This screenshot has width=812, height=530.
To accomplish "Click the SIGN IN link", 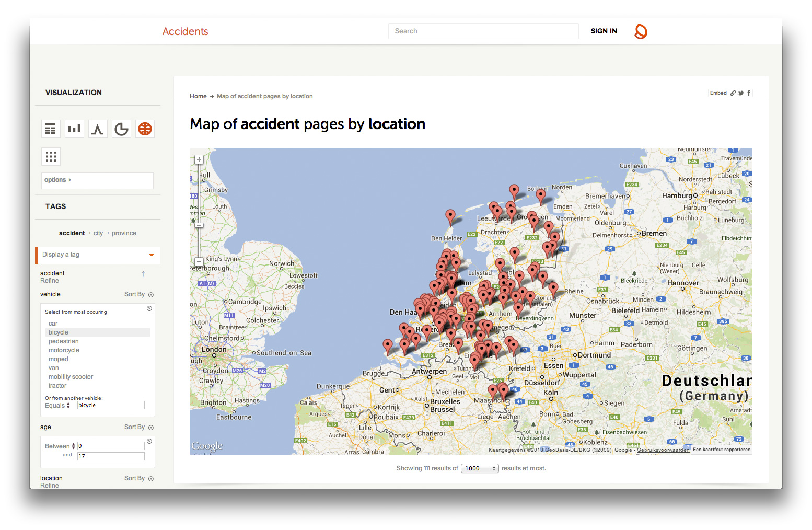I will click(x=604, y=31).
